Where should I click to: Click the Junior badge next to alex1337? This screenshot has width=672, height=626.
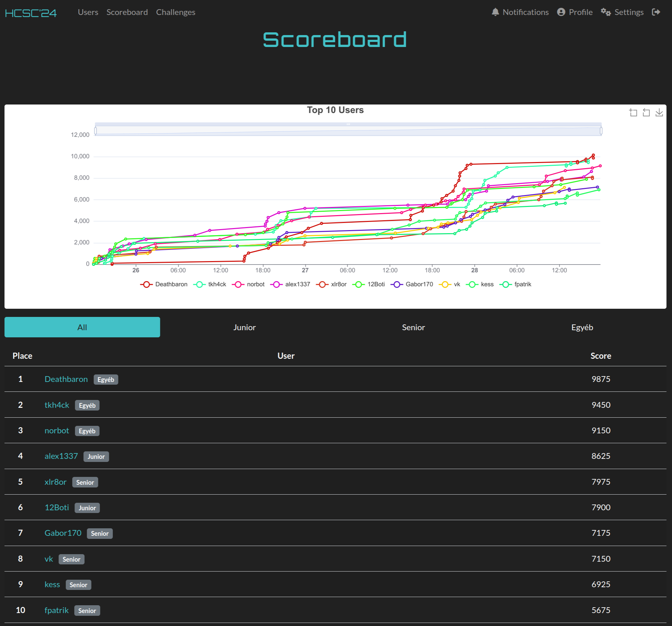pos(96,456)
